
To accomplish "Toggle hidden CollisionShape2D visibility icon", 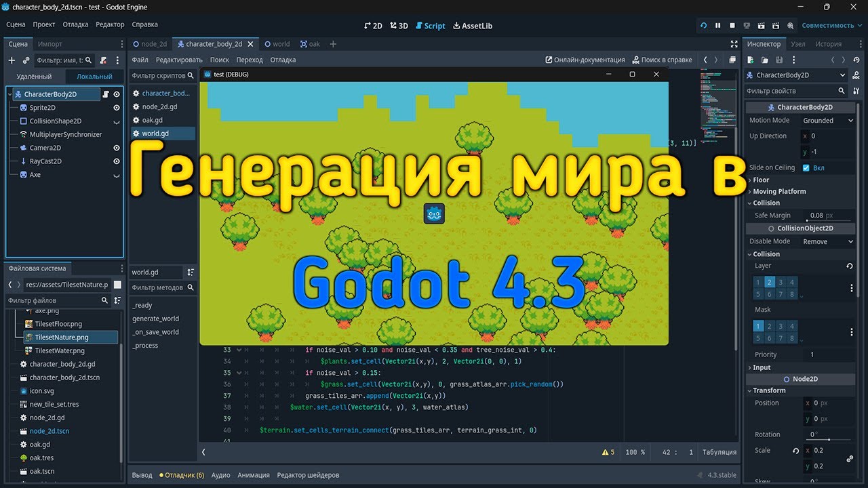I will point(117,121).
